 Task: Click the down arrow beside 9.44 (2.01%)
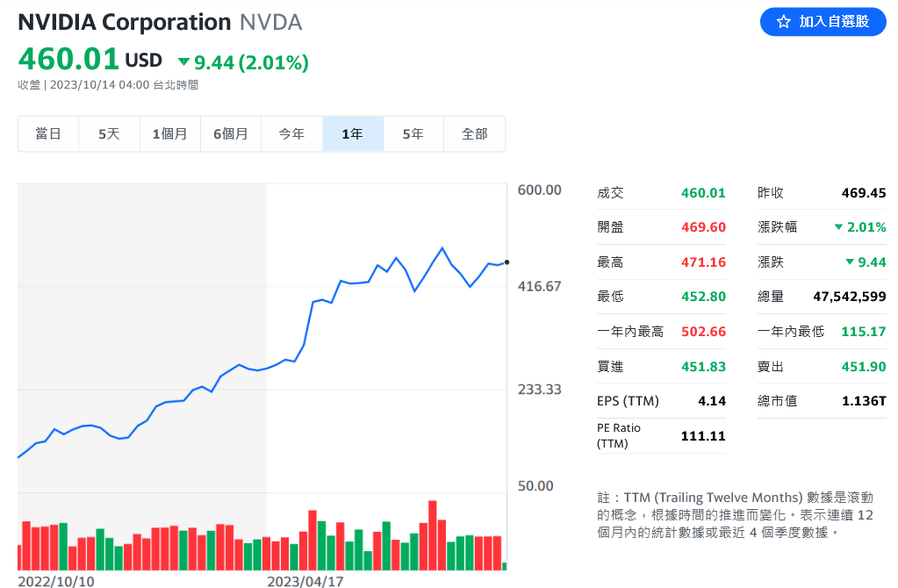coord(183,61)
